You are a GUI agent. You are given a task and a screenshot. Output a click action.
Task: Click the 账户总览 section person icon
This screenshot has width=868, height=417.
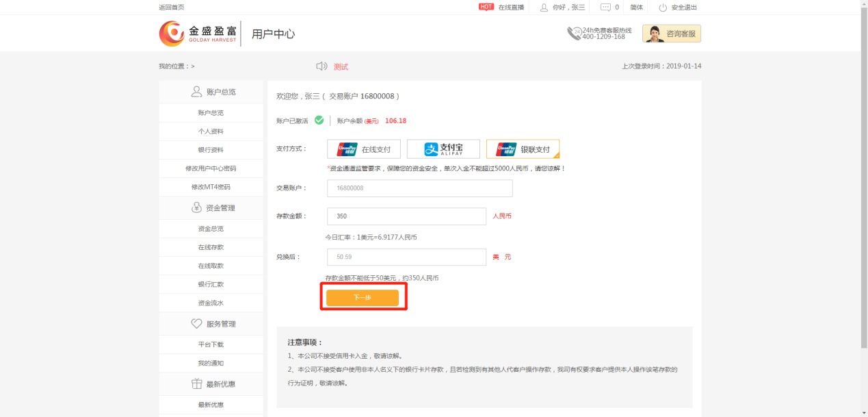[196, 92]
